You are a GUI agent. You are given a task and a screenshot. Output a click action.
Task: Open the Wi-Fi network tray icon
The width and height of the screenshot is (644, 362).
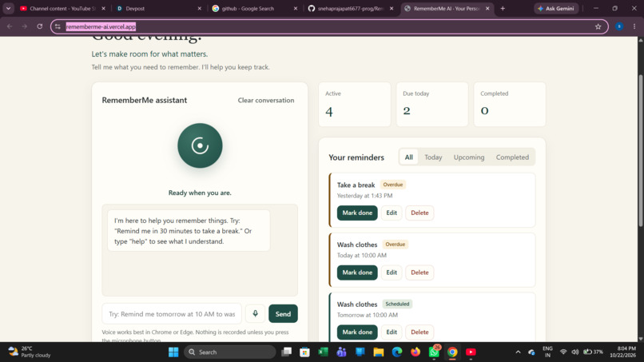[563, 352]
